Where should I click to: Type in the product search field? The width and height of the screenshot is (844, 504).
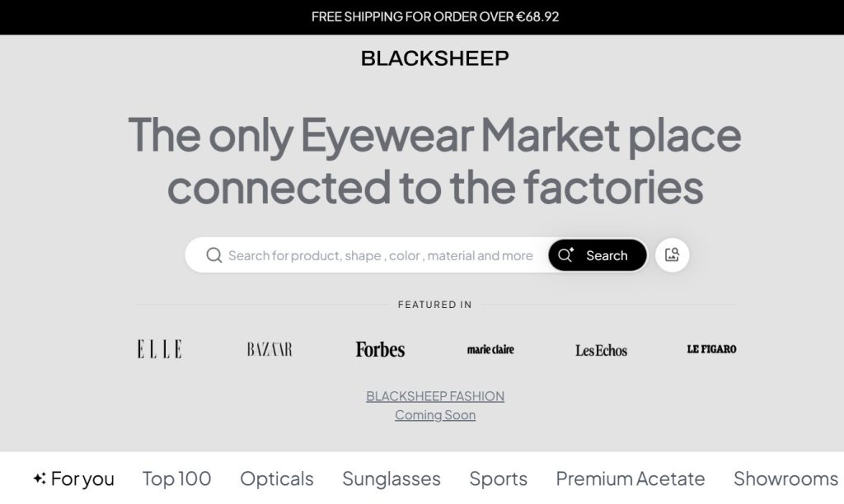380,255
